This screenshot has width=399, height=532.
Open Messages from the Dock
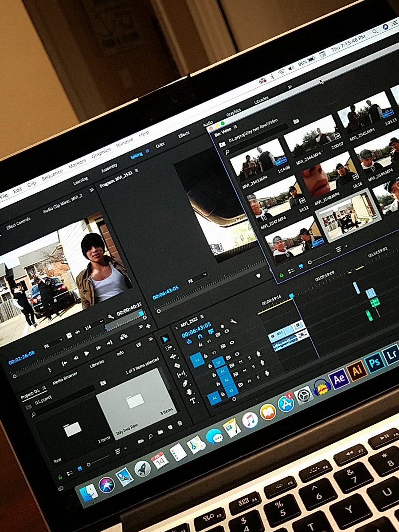click(214, 437)
